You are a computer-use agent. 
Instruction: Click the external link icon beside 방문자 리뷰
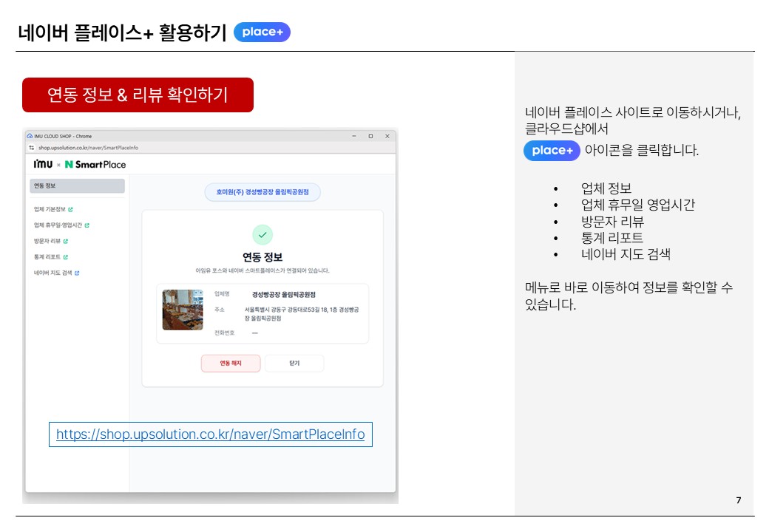[x=66, y=242]
